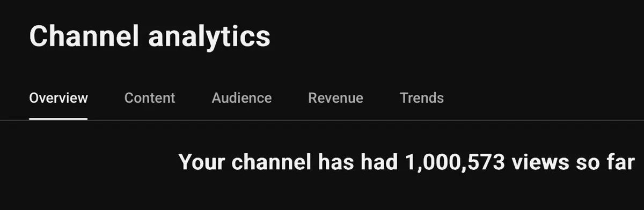
Task: Click the Channel analytics page heading
Action: (x=150, y=36)
